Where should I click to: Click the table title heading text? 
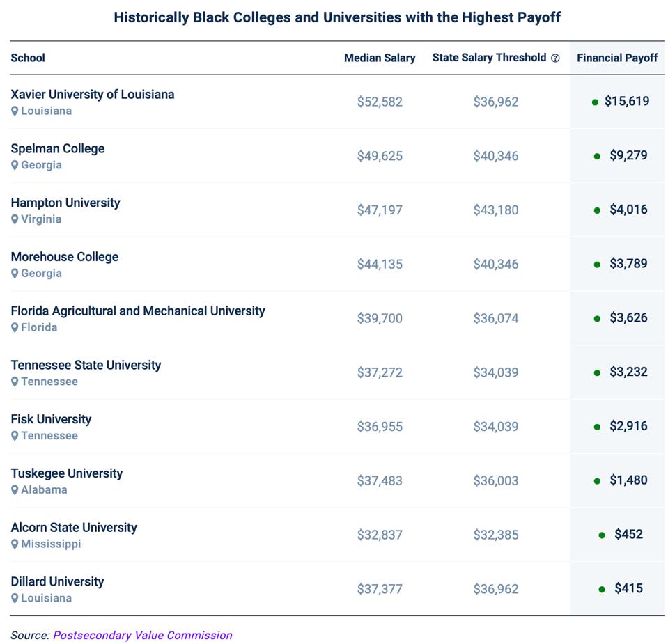[337, 17]
